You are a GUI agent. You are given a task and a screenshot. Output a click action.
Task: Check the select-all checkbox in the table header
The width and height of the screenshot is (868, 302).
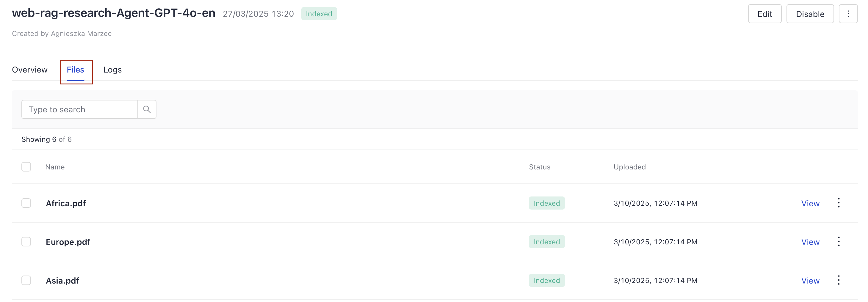pos(26,167)
